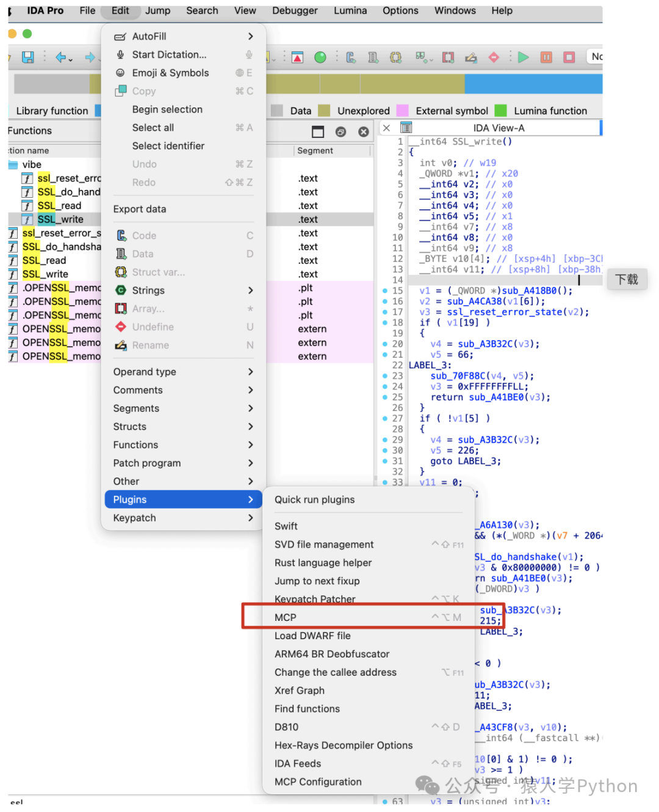Screen dimensions: 659x812
Task: Click the blue segment of navigation band
Action: click(533, 84)
